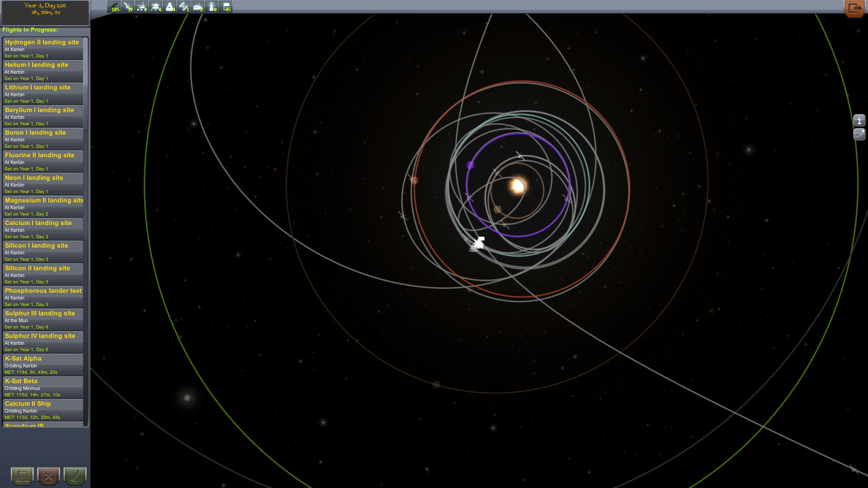Select the Hydrogen II landing site flight

pyautogui.click(x=43, y=49)
